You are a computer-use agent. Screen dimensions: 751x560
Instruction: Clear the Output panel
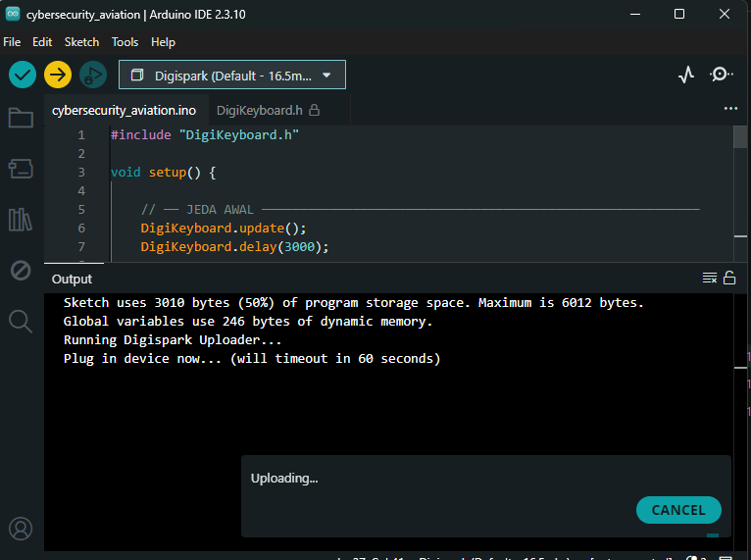[709, 278]
